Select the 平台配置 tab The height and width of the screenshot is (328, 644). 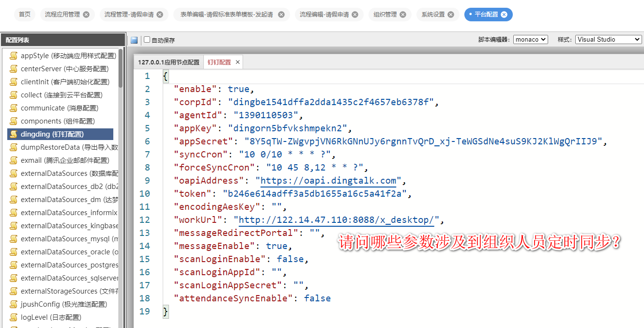click(x=486, y=15)
